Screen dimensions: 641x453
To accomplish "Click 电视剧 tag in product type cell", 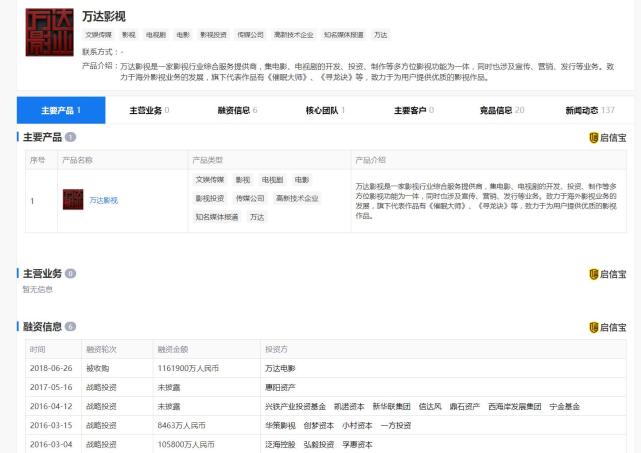I will tap(273, 179).
